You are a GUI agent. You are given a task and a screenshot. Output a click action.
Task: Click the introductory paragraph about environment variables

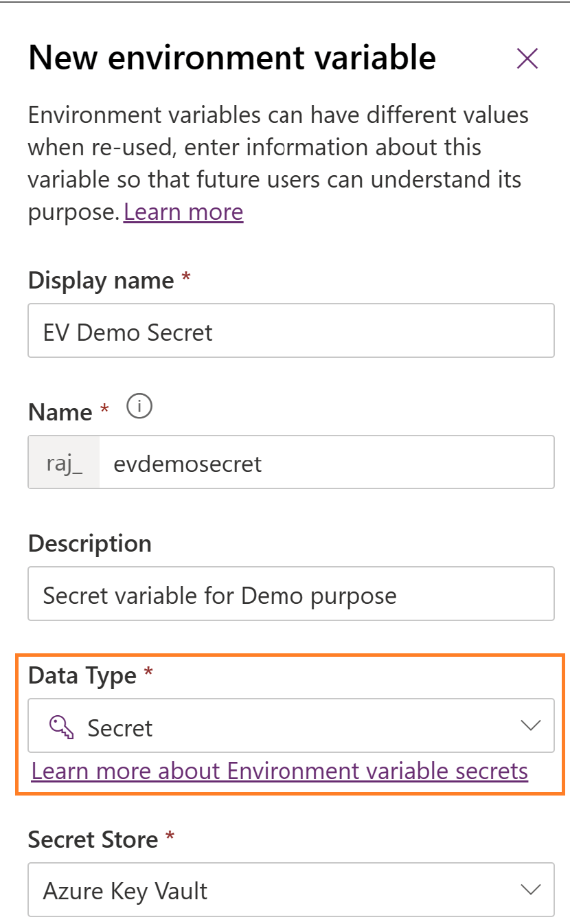click(278, 164)
